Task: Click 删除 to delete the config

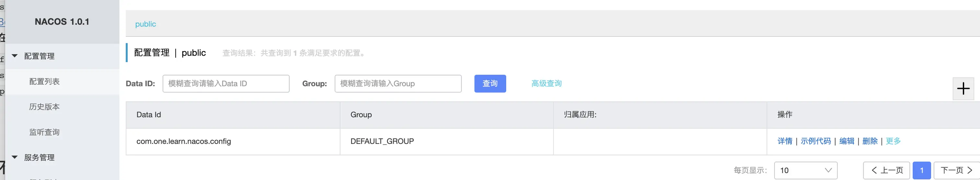Action: (x=870, y=141)
